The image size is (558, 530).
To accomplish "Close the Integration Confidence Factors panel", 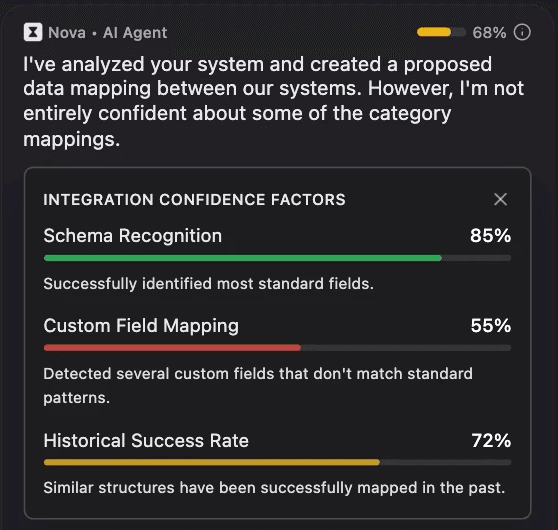I will pyautogui.click(x=500, y=199).
